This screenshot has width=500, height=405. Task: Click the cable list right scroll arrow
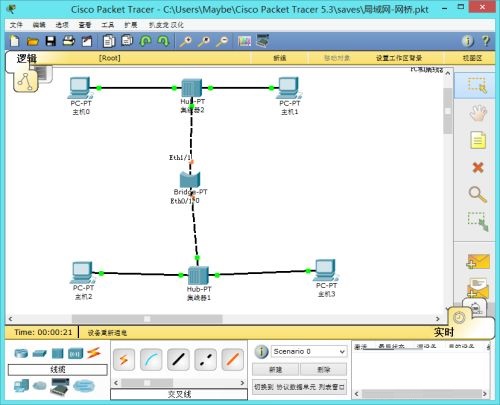(242, 383)
